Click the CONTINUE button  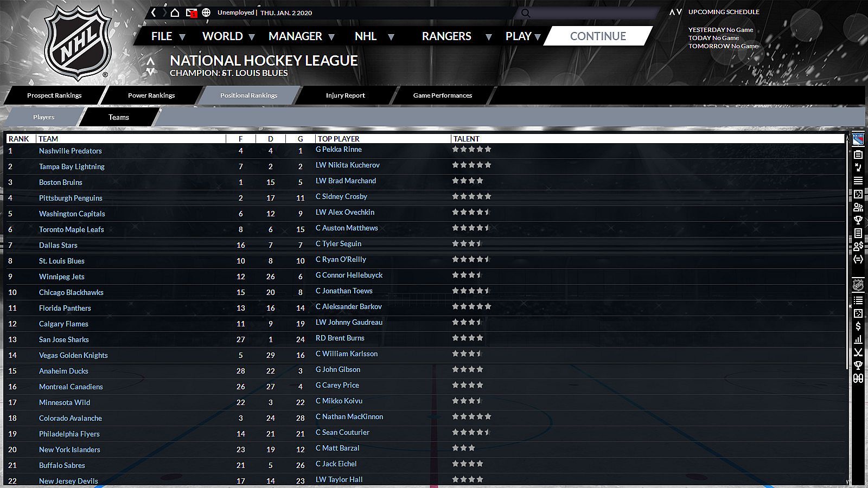coord(598,36)
